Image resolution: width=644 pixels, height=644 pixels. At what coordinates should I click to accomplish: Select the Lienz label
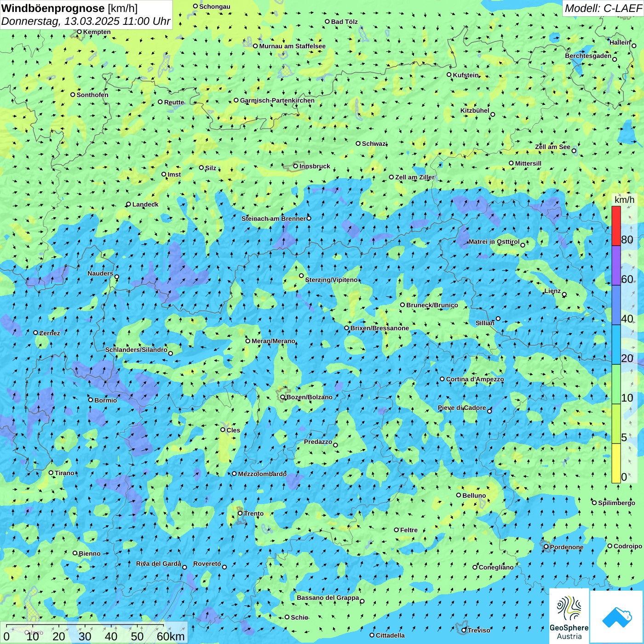552,291
